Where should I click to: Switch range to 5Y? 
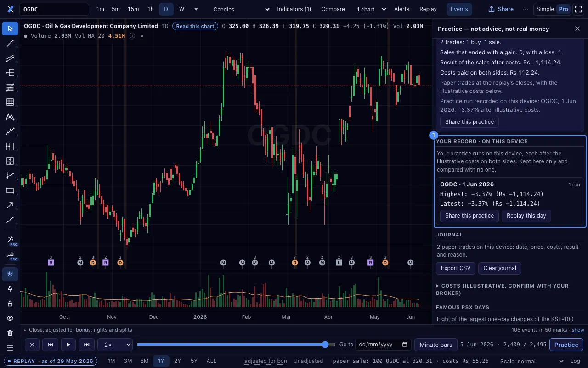point(194,361)
